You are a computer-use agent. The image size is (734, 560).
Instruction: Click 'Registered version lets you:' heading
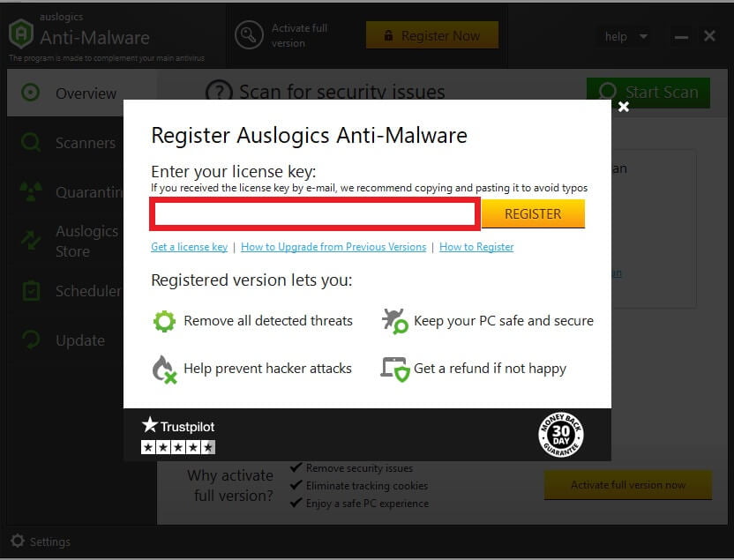coord(251,280)
